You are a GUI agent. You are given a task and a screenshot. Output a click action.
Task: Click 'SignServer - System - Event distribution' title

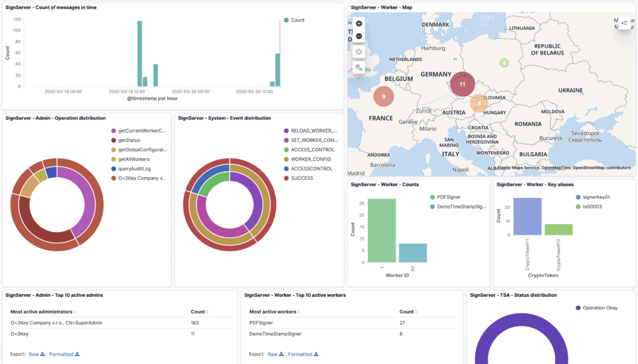pos(224,118)
